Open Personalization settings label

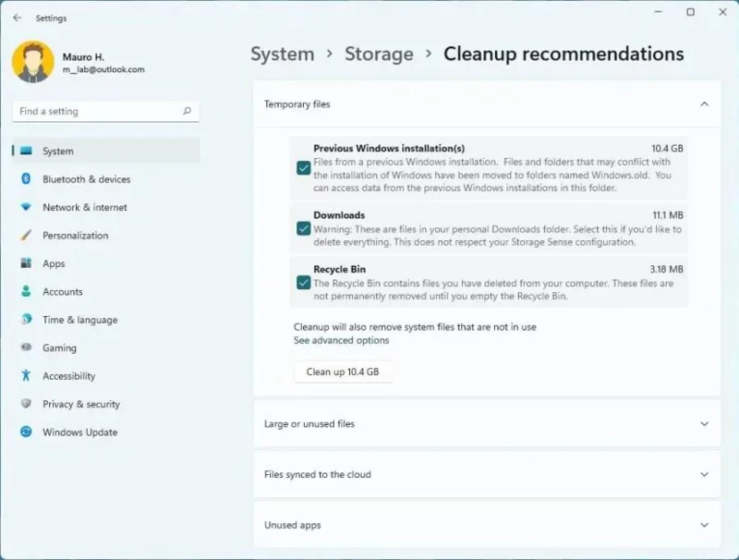[x=76, y=236]
